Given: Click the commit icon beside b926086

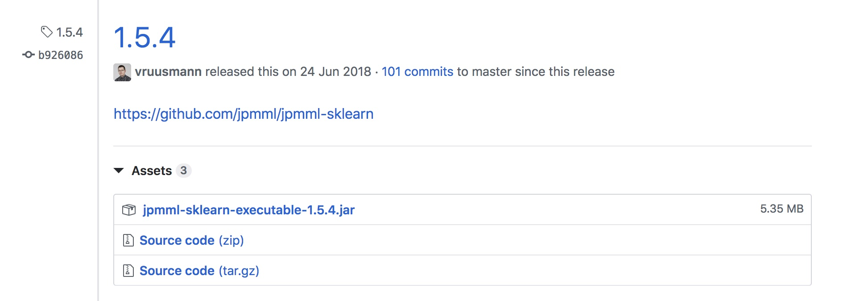Looking at the screenshot, I should [29, 55].
